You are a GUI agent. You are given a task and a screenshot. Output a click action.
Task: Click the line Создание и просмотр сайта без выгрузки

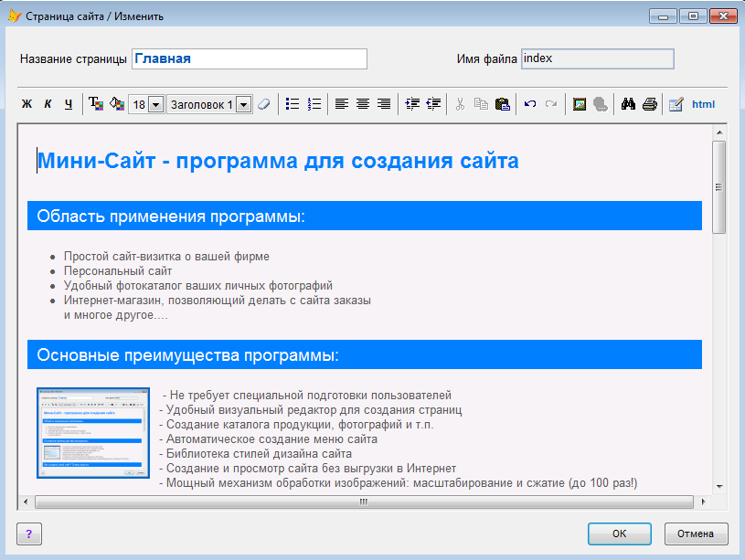click(x=308, y=469)
